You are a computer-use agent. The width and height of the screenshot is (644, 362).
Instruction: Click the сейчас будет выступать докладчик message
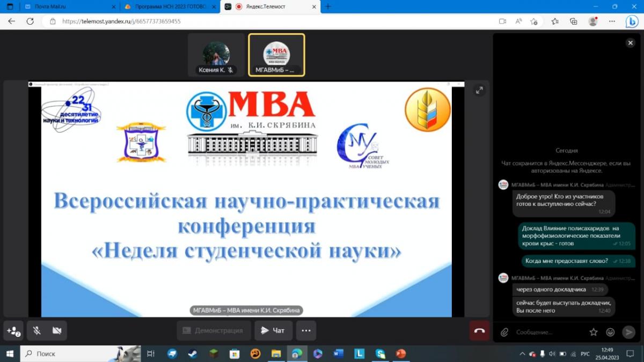562,307
